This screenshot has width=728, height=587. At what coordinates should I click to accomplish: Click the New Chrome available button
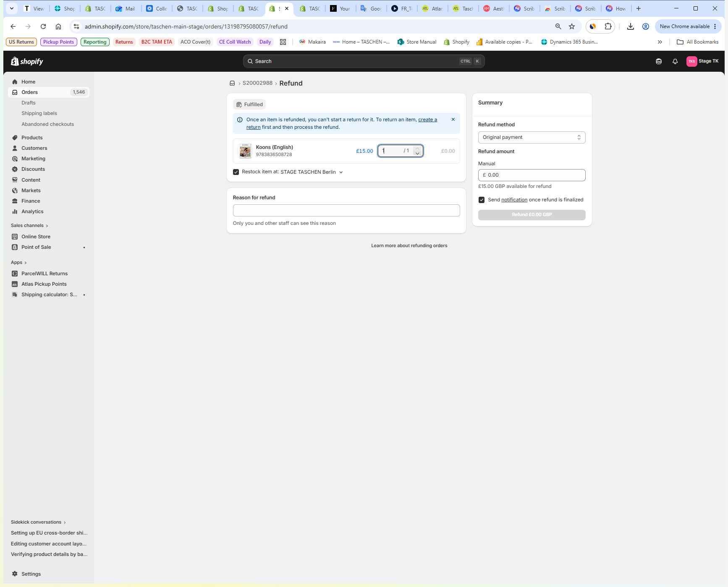[x=688, y=26]
